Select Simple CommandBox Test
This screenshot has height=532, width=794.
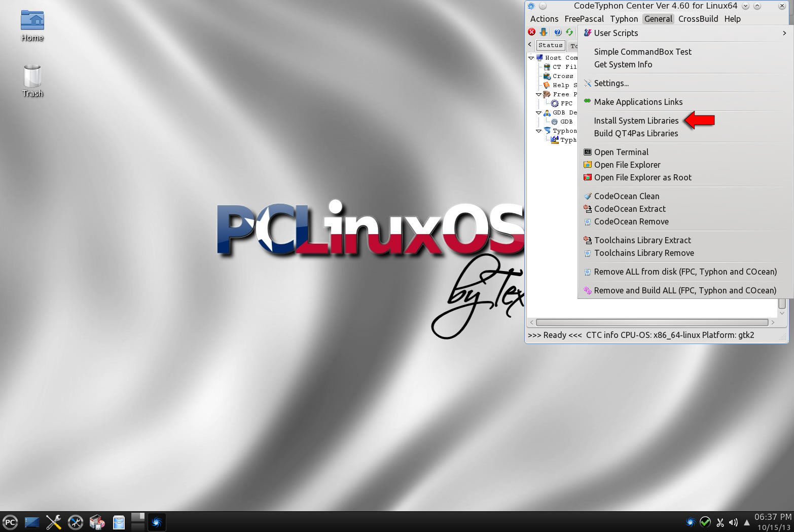click(x=642, y=52)
